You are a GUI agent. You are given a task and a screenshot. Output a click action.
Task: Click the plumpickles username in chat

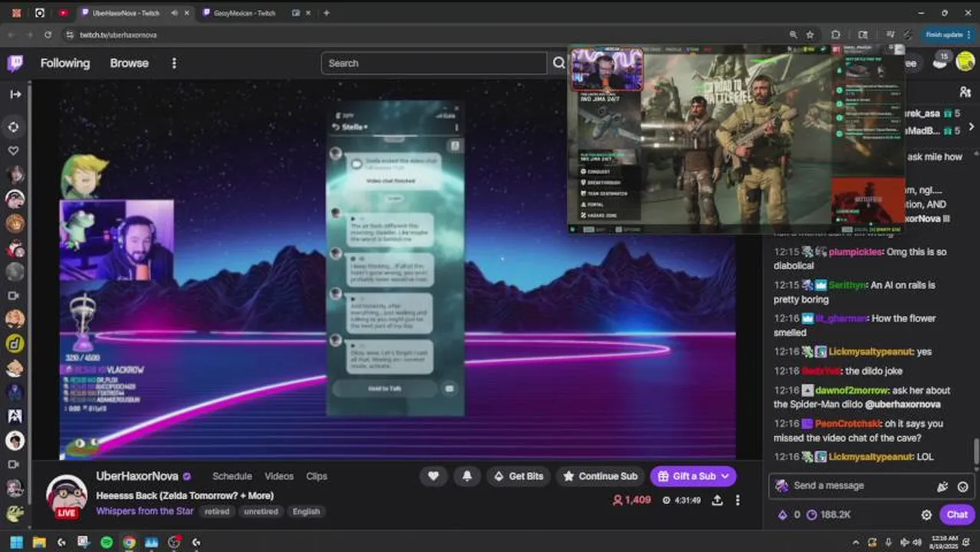point(855,251)
